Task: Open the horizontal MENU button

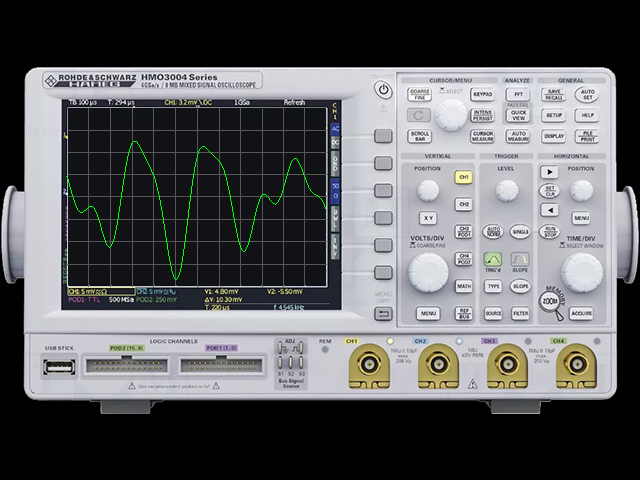Action: (x=581, y=217)
